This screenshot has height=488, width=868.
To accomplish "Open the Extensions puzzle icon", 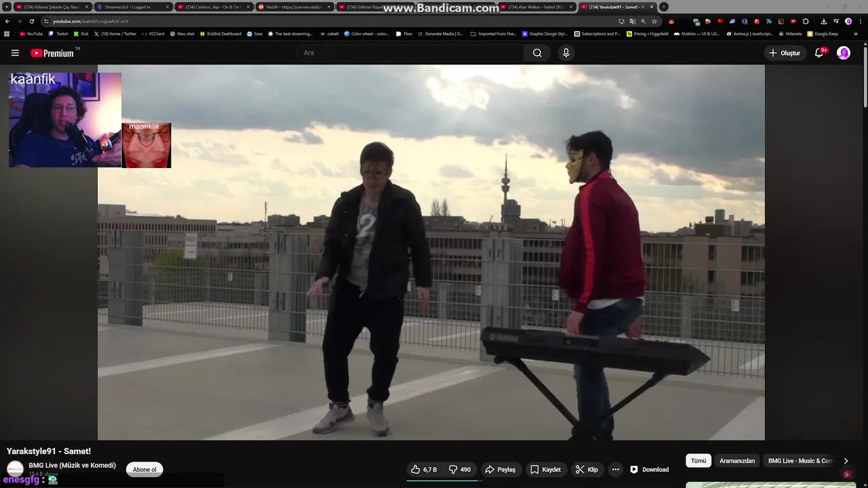I will tap(806, 21).
